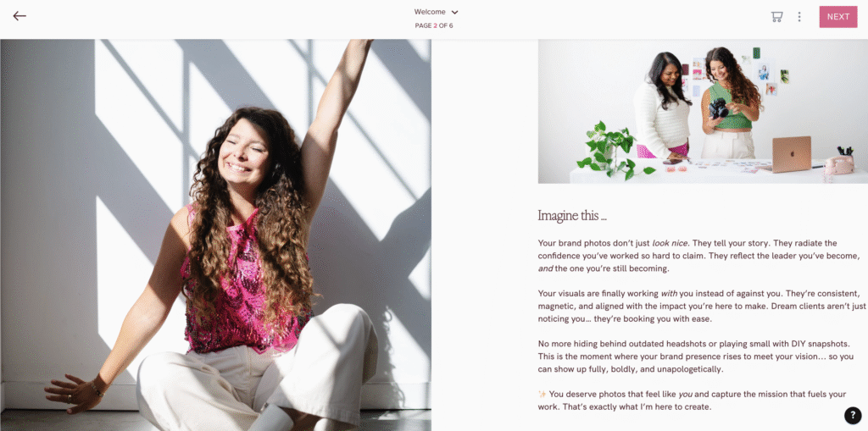Expand the chevron beside Welcome
This screenshot has height=431, width=868.
[454, 12]
